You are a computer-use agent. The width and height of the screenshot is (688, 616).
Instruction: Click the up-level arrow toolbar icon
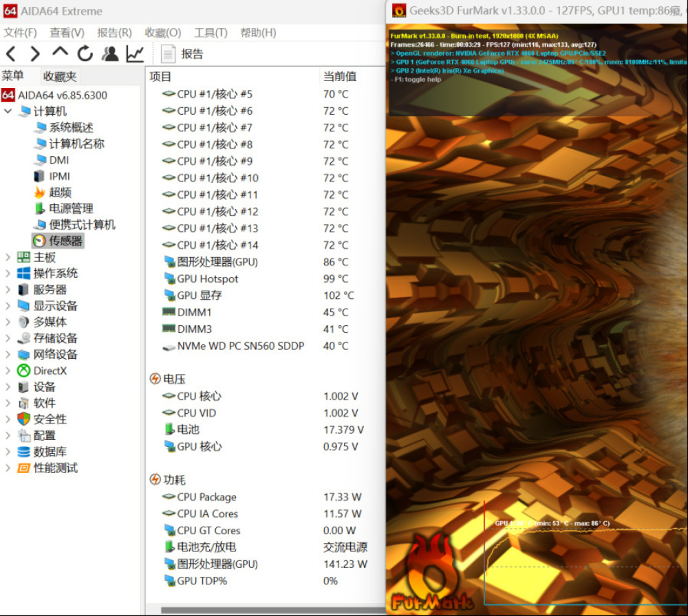pyautogui.click(x=61, y=53)
